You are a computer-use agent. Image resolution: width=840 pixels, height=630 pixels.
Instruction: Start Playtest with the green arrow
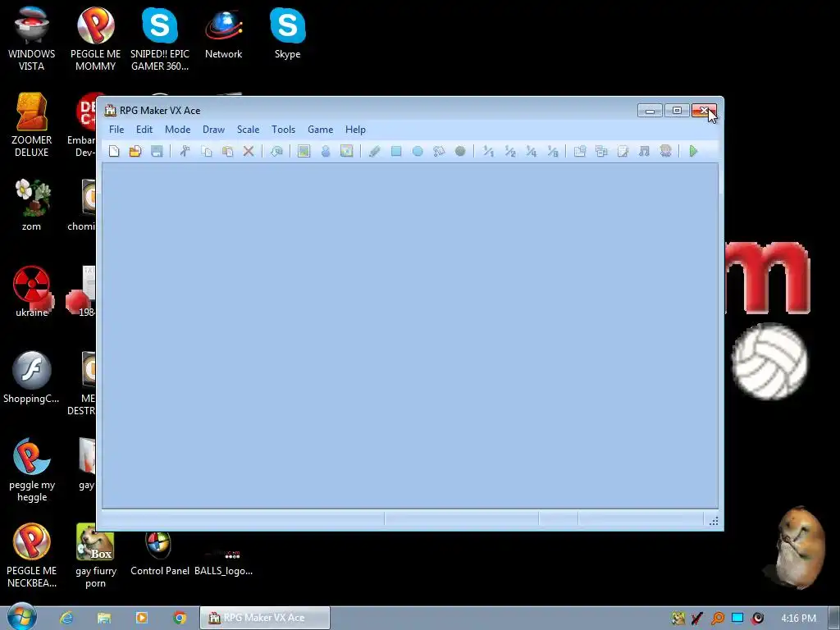693,151
